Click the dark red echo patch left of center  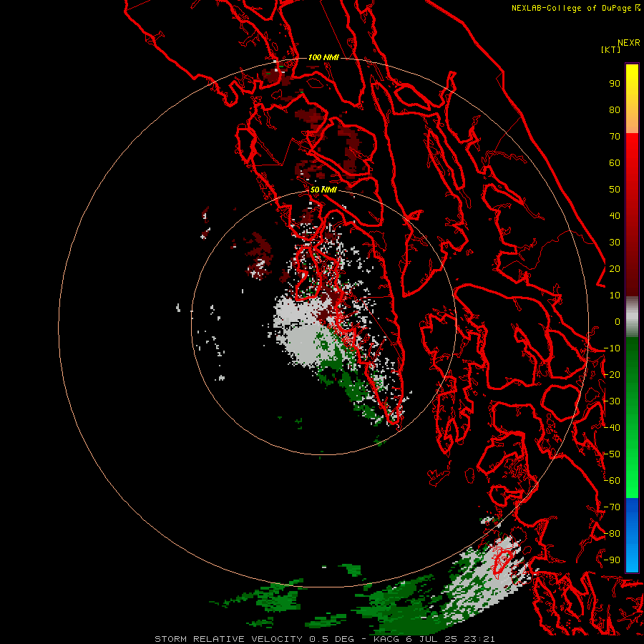click(259, 255)
